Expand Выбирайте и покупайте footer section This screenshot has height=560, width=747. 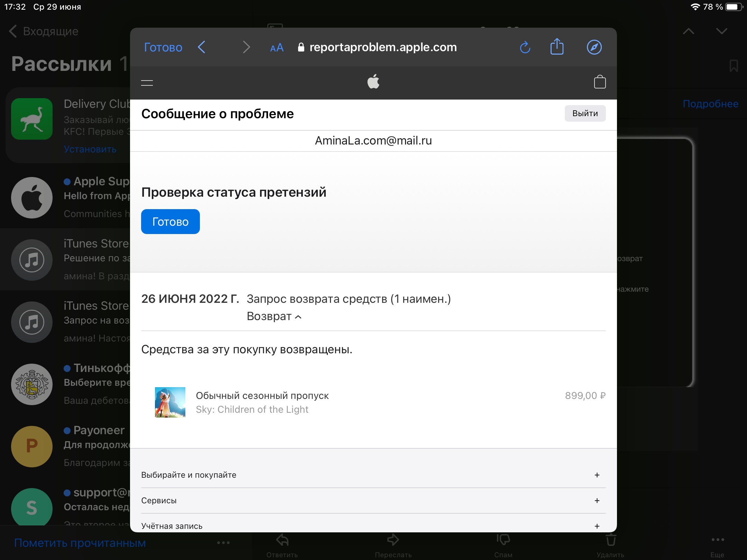(597, 475)
